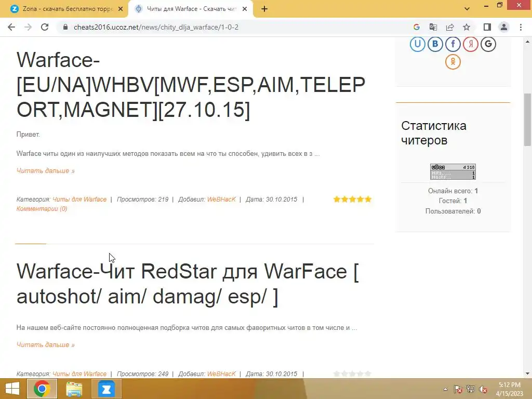Focus the address bar URL
Image resolution: width=532 pixels, height=399 pixels.
[156, 27]
